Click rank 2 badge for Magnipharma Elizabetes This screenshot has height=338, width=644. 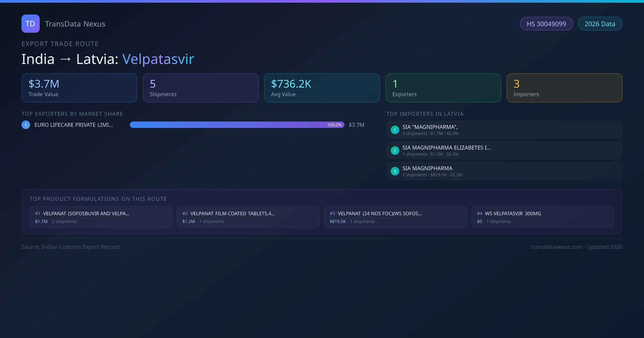(x=395, y=150)
